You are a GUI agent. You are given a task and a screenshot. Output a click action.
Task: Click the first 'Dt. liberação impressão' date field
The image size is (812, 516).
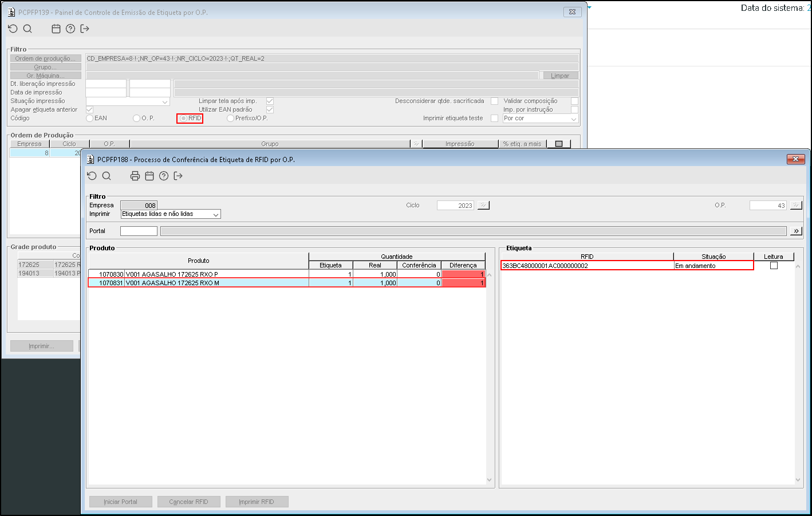106,84
